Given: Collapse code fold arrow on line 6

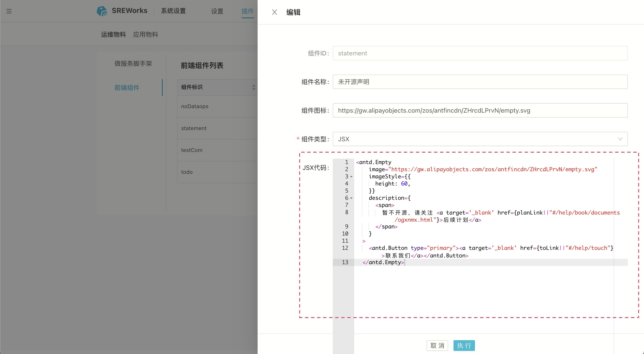Looking at the screenshot, I should (351, 198).
